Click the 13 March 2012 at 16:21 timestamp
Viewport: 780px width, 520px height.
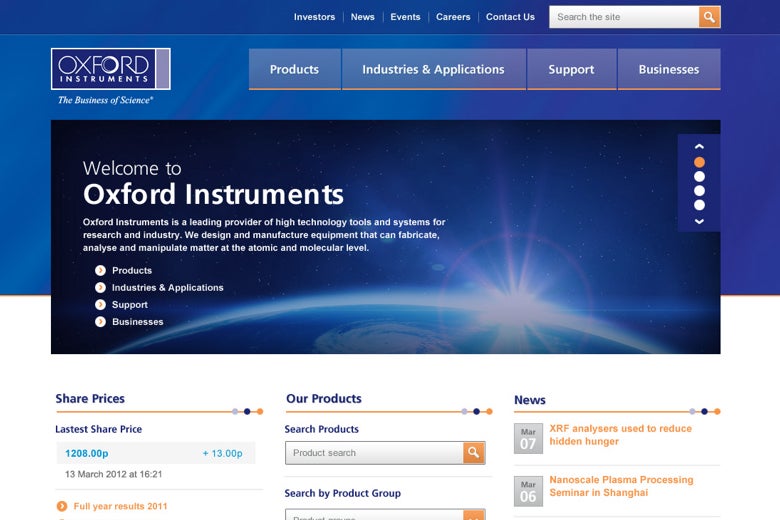click(113, 474)
